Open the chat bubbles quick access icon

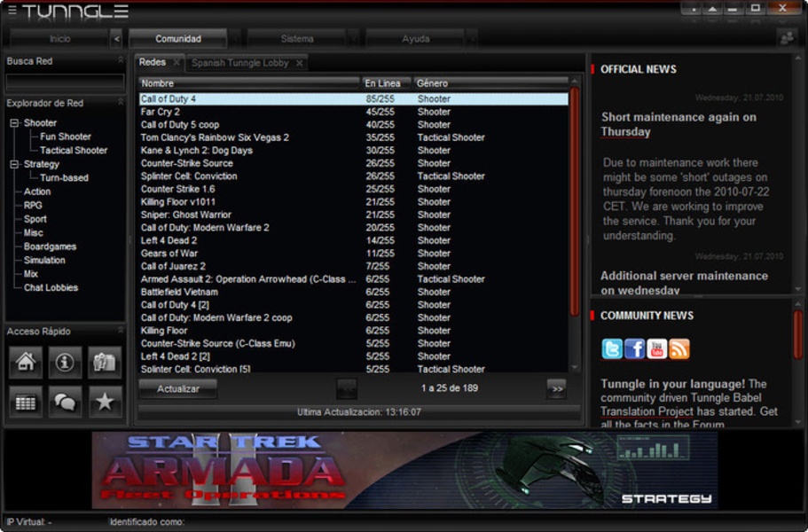coord(65,402)
